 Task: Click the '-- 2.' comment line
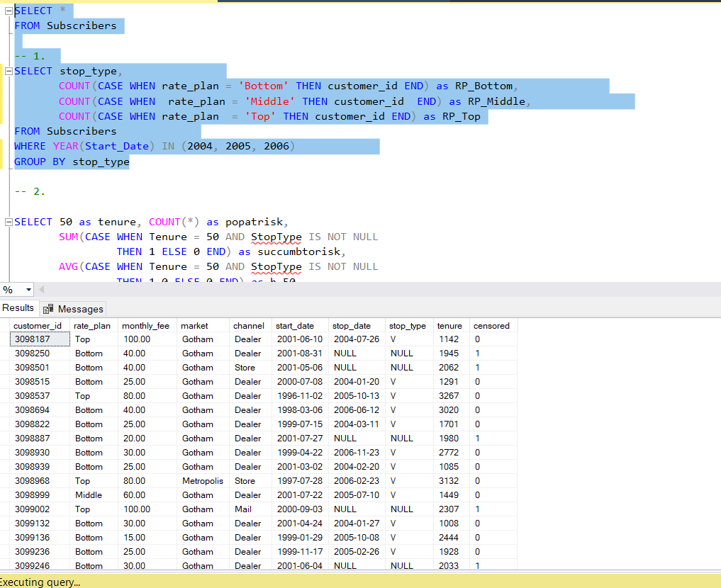(x=30, y=191)
